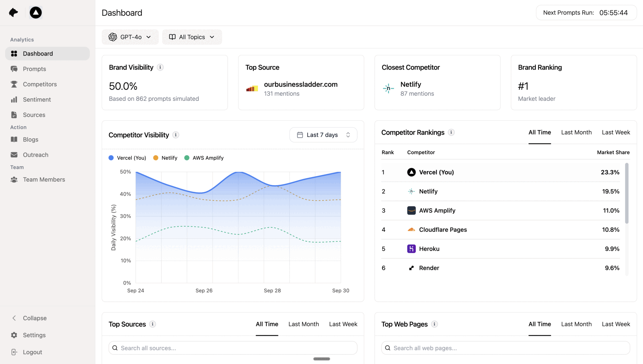643x364 pixels.
Task: Click the Settings gear icon
Action: click(14, 335)
